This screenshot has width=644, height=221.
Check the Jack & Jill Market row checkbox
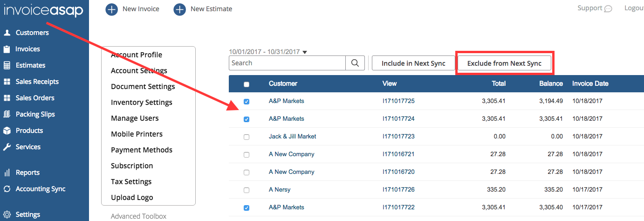[247, 137]
